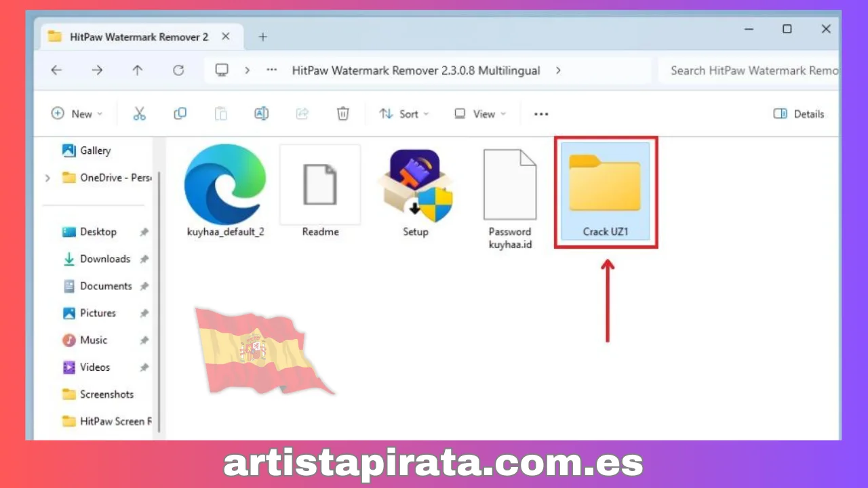Viewport: 868px width, 488px height.
Task: Select the Share icon in the toolbar
Action: point(302,114)
